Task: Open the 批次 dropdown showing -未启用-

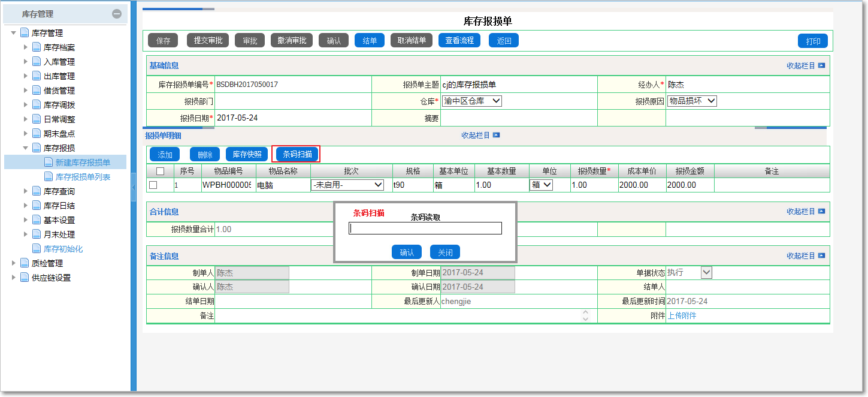Action: 347,185
